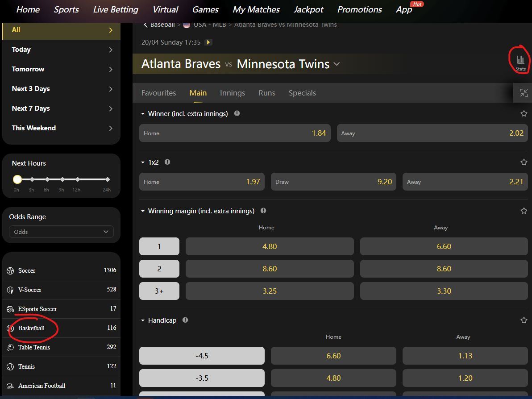
Task: Click the live stream play icon by date
Action: [x=208, y=42]
